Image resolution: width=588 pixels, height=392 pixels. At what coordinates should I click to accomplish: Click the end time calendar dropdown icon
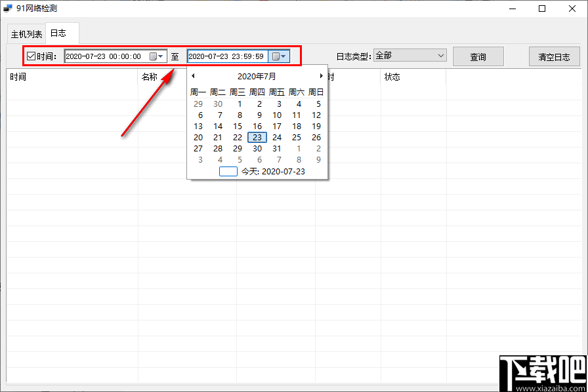click(x=279, y=56)
